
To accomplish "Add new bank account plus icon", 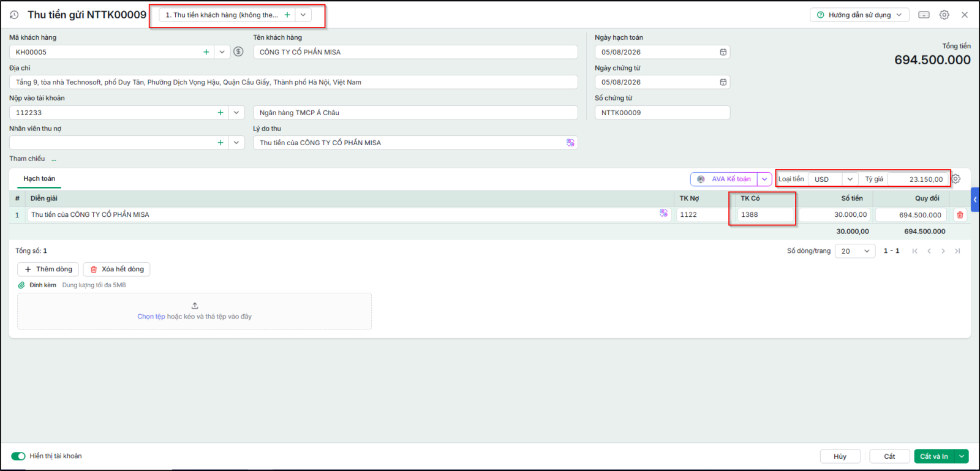I will click(x=221, y=113).
